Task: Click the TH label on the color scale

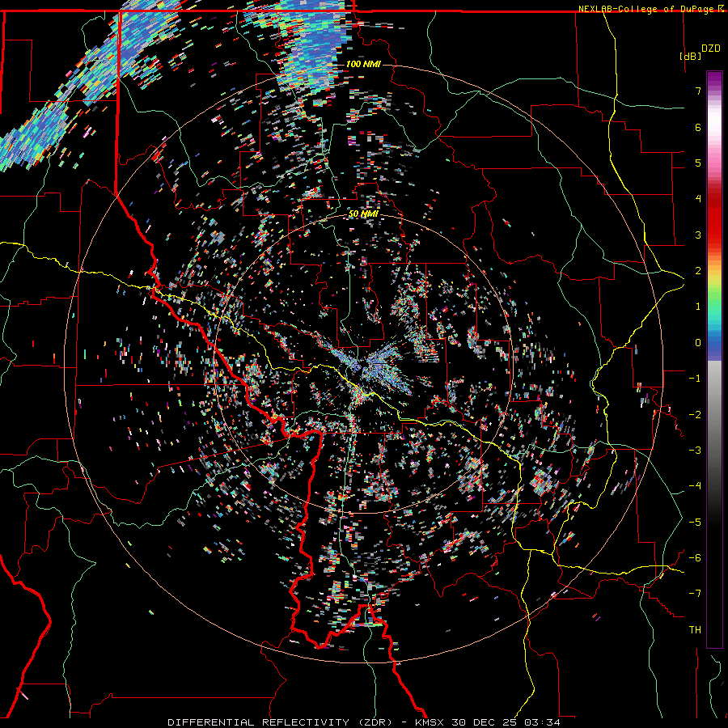Action: tap(695, 630)
